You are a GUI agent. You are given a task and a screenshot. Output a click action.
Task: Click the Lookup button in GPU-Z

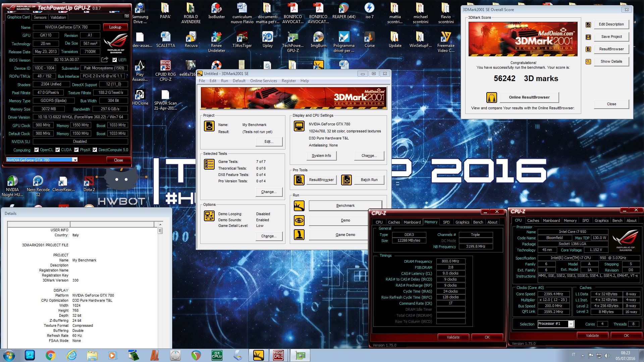coord(115,27)
